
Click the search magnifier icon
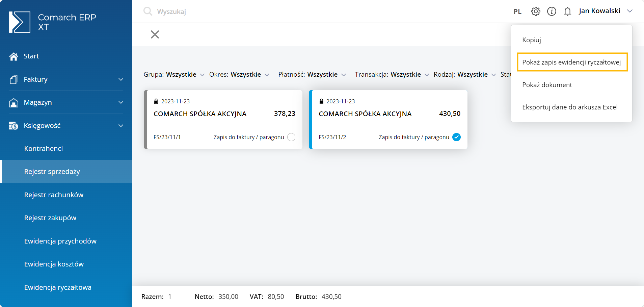coord(147,11)
